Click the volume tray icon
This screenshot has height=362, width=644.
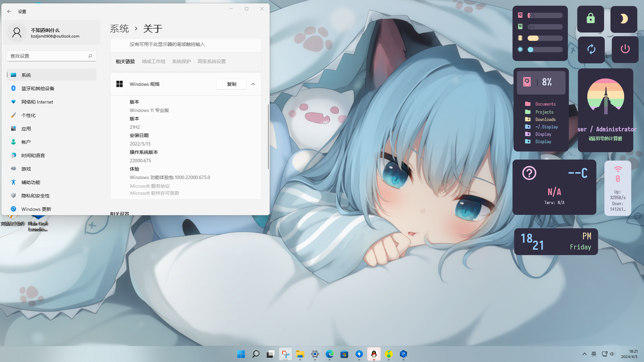(x=612, y=354)
